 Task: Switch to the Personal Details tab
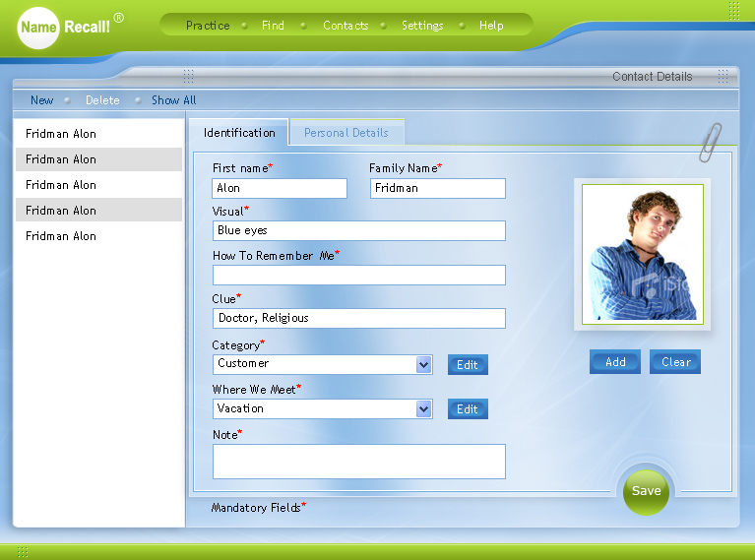[x=346, y=133]
